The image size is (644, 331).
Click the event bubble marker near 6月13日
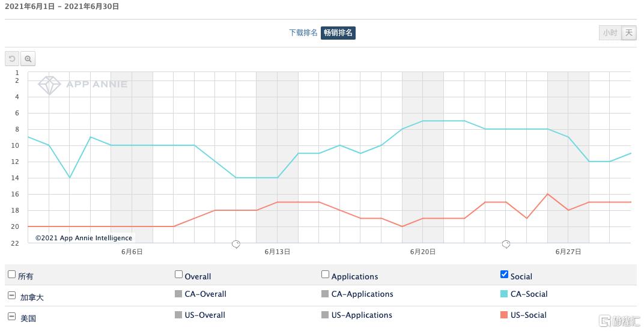click(x=236, y=244)
